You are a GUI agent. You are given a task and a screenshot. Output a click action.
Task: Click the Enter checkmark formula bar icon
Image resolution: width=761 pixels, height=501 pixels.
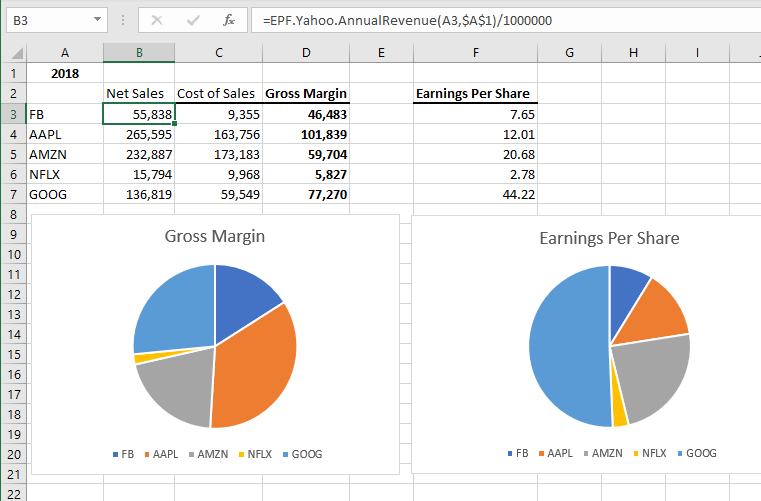pyautogui.click(x=193, y=20)
